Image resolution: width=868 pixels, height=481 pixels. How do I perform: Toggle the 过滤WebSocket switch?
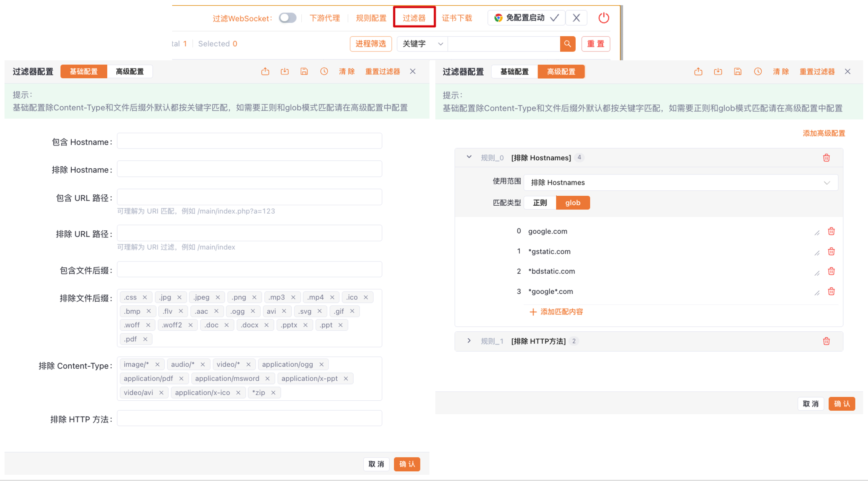[x=287, y=18]
